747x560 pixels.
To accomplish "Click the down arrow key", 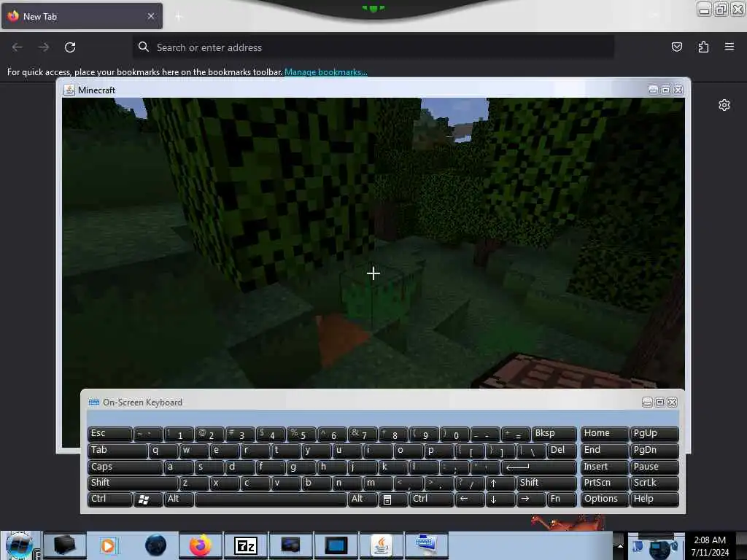I will pos(500,499).
